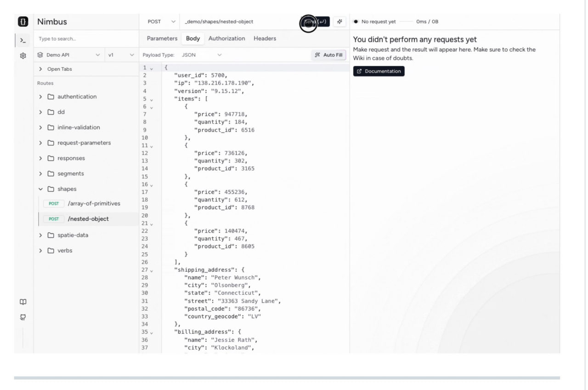588x390 pixels.
Task: Select the /nested-object route
Action: tap(88, 219)
